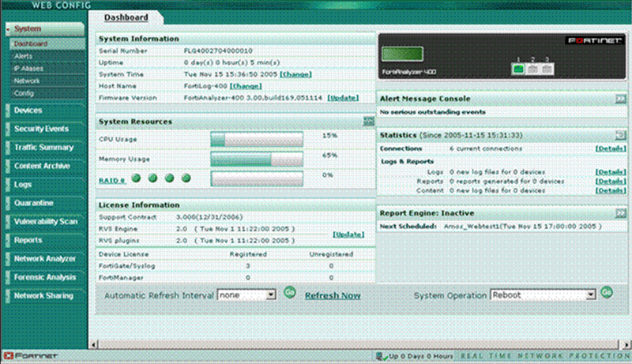Expand the Devices menu section

[45, 111]
